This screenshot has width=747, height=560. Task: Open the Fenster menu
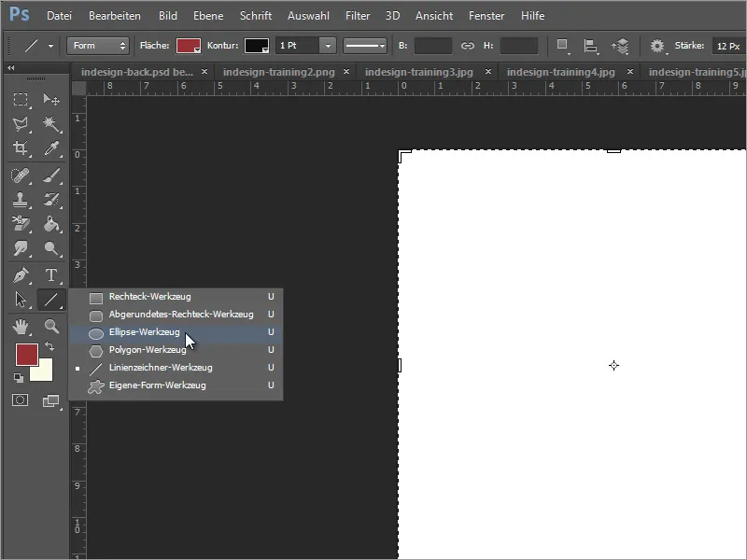pyautogui.click(x=486, y=16)
